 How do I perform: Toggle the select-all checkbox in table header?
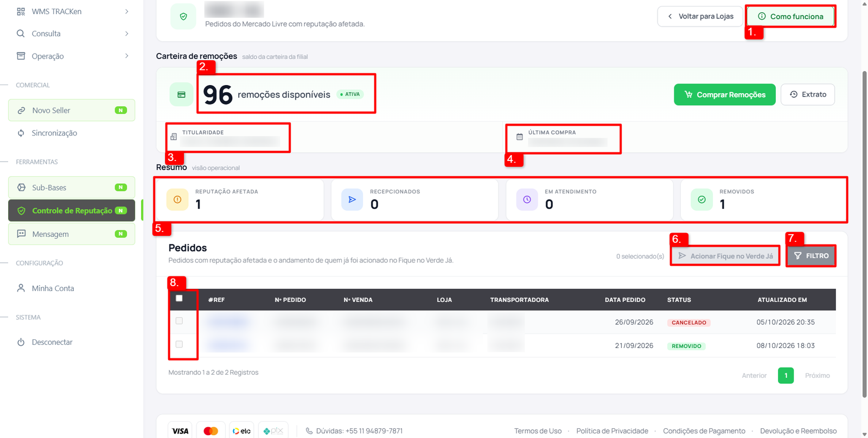(179, 298)
